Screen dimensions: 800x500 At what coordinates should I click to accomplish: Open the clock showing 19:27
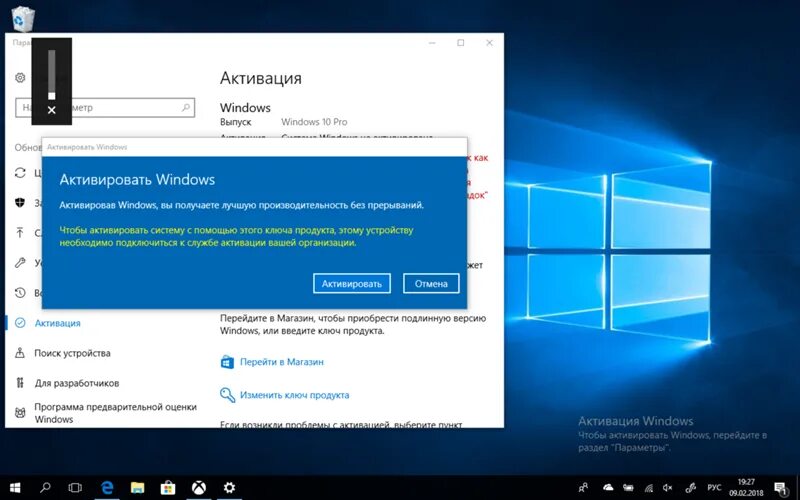point(746,488)
